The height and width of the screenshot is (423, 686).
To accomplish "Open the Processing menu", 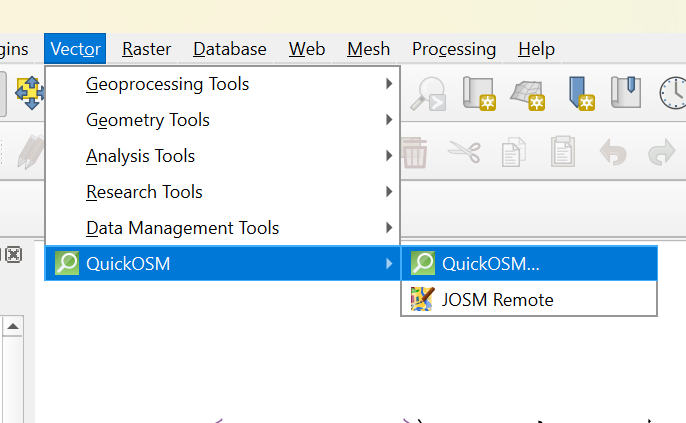I will (454, 49).
